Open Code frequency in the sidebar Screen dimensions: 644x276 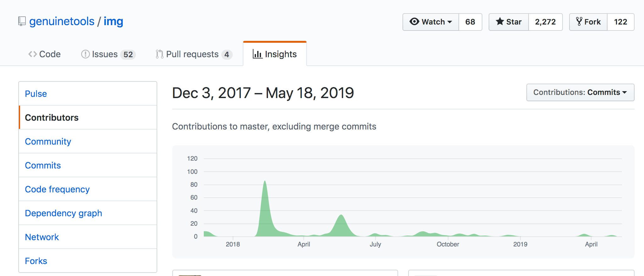(x=57, y=189)
